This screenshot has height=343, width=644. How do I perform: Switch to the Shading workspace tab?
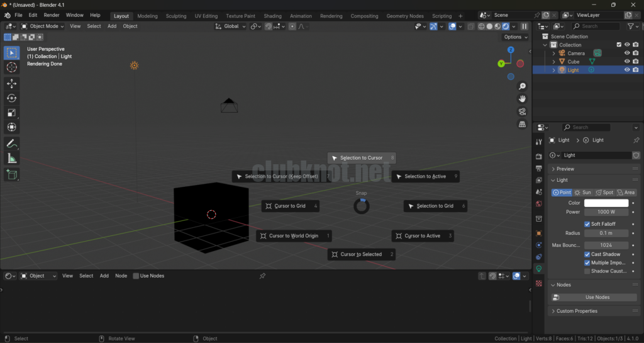pos(272,16)
